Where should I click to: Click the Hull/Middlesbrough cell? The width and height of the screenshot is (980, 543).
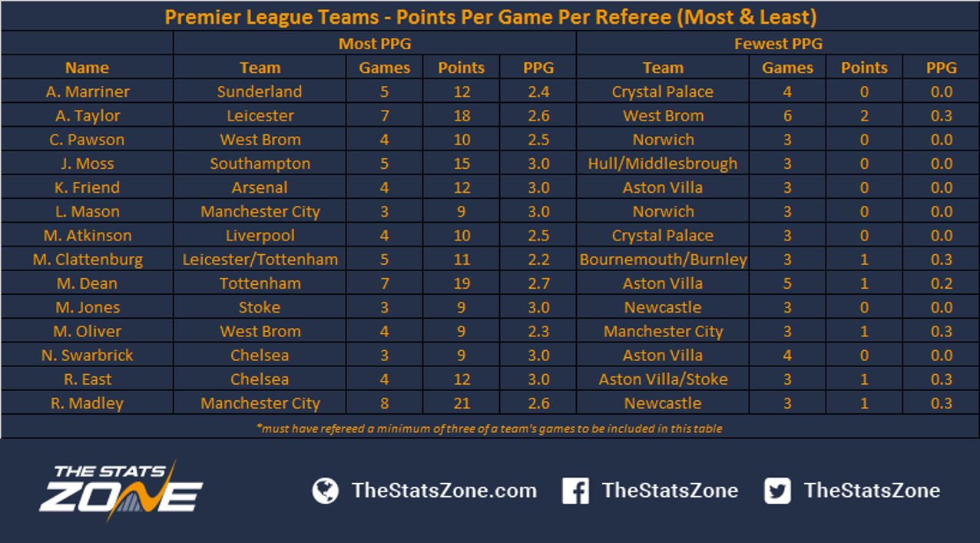(663, 164)
